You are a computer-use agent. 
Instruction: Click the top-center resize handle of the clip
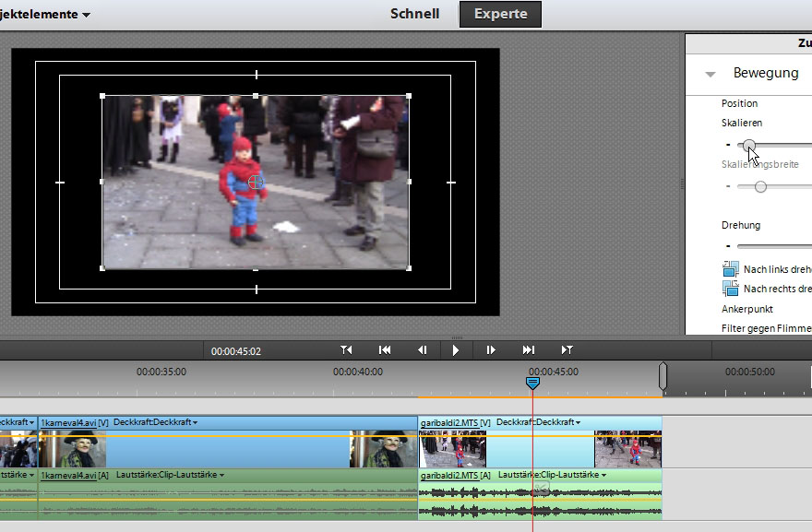256,96
